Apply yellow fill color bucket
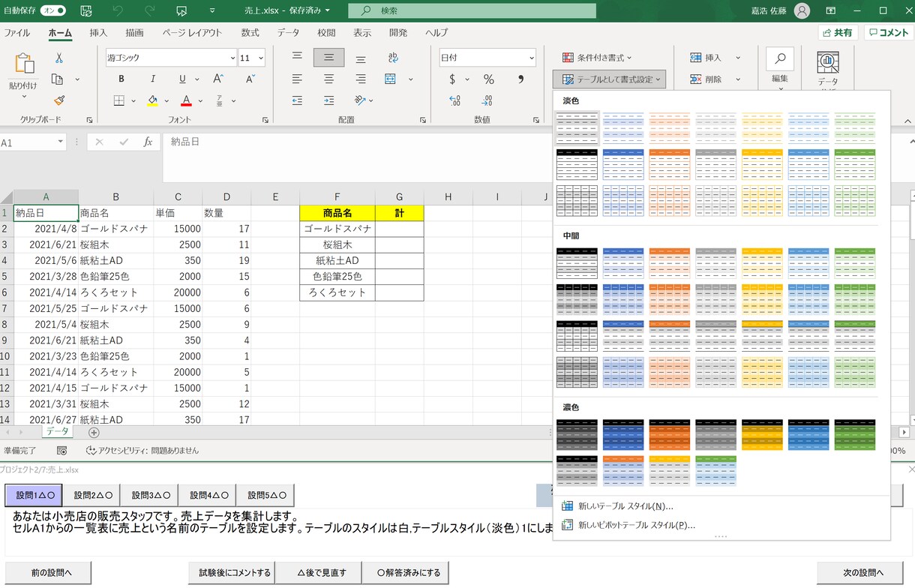The image size is (915, 588). [x=153, y=100]
